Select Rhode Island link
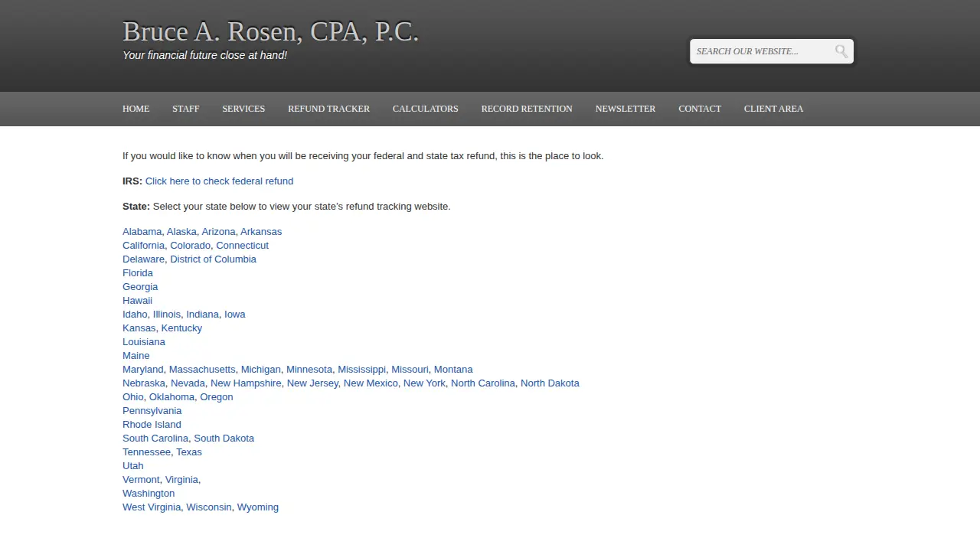980x551 pixels. (x=152, y=425)
